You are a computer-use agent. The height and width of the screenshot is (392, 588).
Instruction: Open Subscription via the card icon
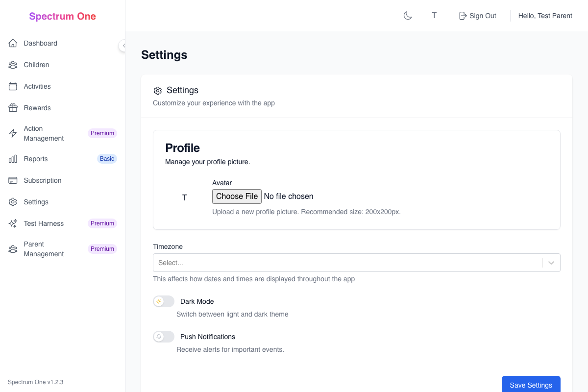pyautogui.click(x=13, y=180)
